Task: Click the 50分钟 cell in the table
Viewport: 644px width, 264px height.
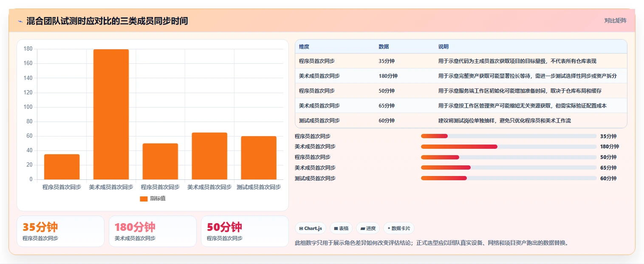Action: point(387,91)
